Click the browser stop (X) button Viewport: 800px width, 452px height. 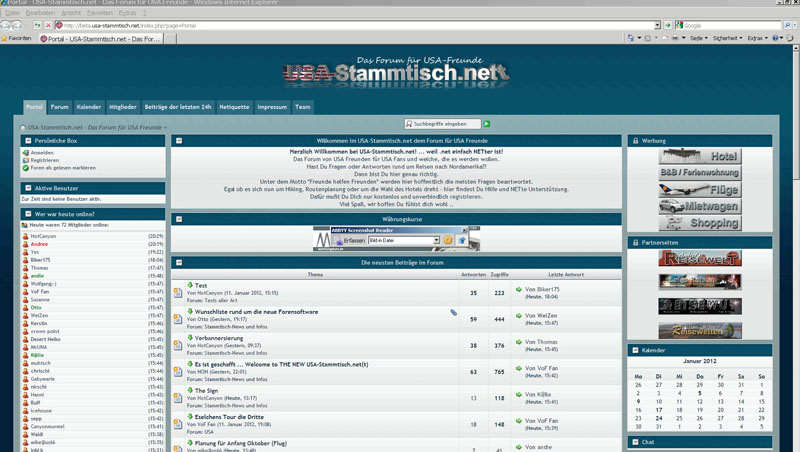pyautogui.click(x=48, y=25)
